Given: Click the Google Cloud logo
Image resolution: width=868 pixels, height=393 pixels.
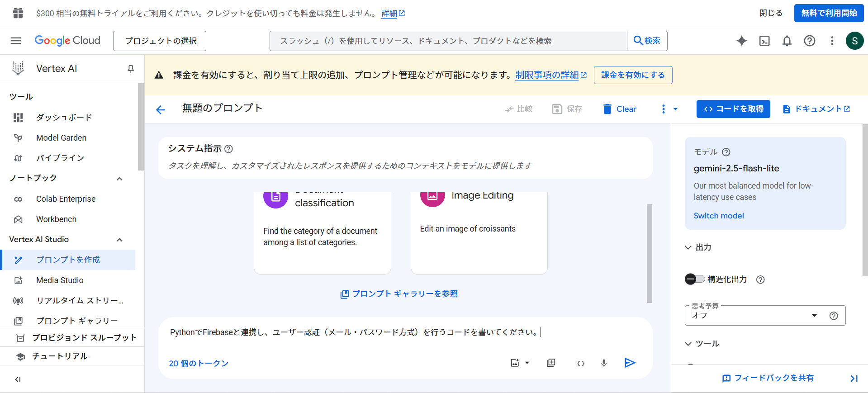Looking at the screenshot, I should [x=67, y=41].
